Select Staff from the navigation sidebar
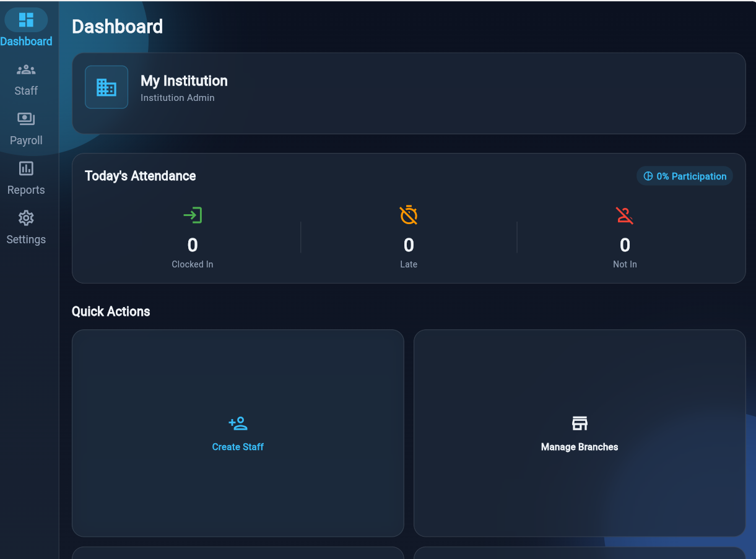Viewport: 756px width, 559px height. 25,79
